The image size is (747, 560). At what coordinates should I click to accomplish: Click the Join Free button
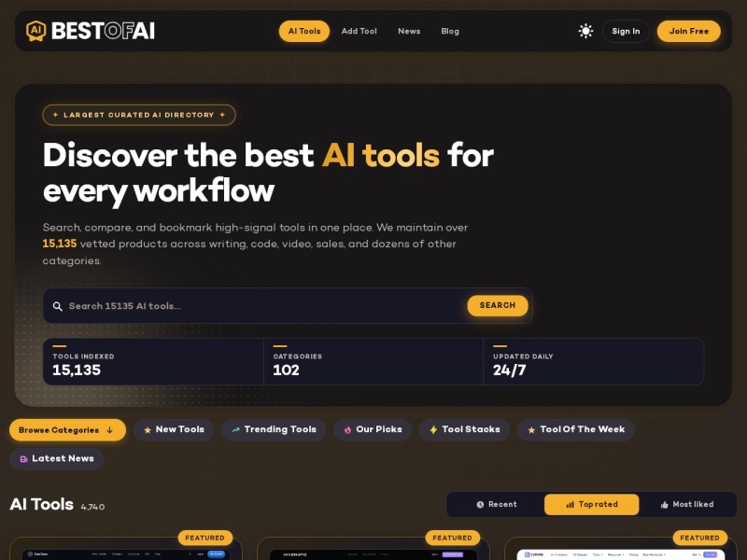pyautogui.click(x=688, y=31)
